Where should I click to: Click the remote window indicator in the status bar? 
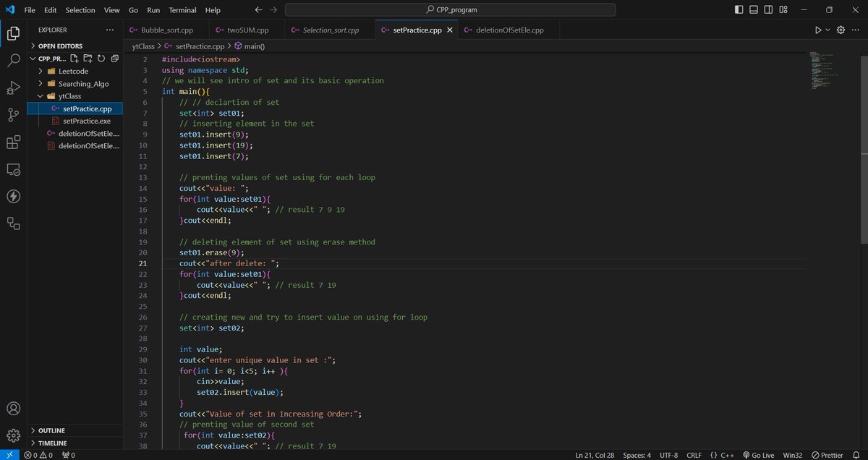click(9, 455)
